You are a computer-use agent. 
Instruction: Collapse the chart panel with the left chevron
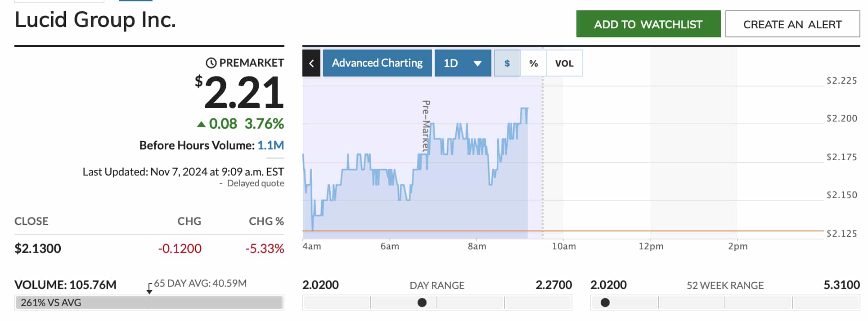(311, 63)
